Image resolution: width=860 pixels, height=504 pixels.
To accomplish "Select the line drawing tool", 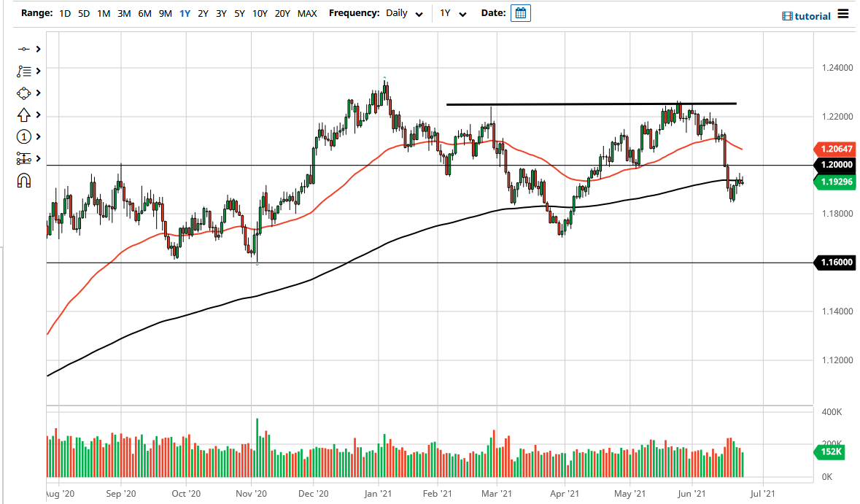I will coord(23,49).
